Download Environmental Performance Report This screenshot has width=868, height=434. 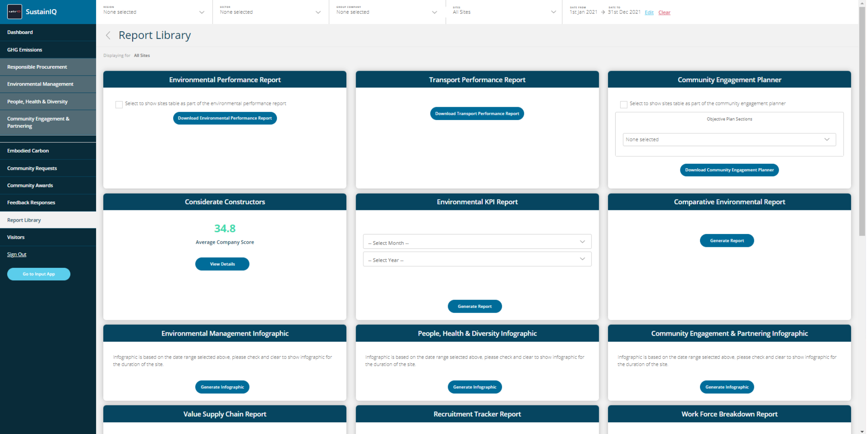225,118
